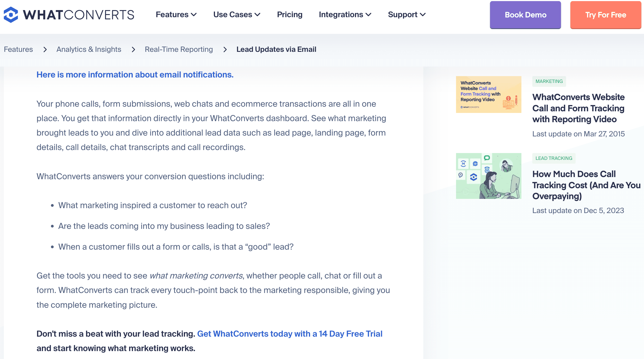The width and height of the screenshot is (644, 359).
Task: Click the call tracking article illustration thumbnail
Action: click(x=488, y=175)
